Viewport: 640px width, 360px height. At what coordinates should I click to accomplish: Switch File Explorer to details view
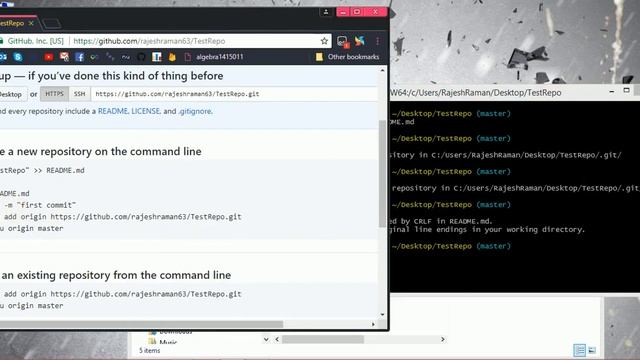[x=579, y=350]
